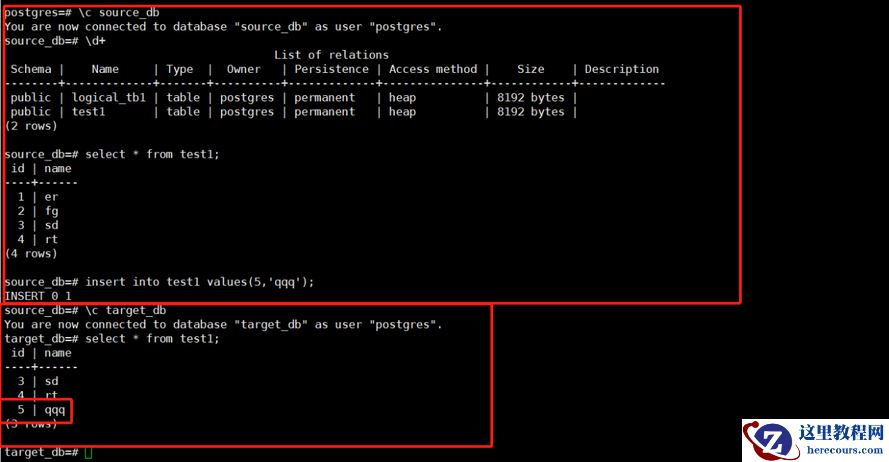Click the Chinese site title in watermark
The image size is (889, 462).
tap(841, 433)
